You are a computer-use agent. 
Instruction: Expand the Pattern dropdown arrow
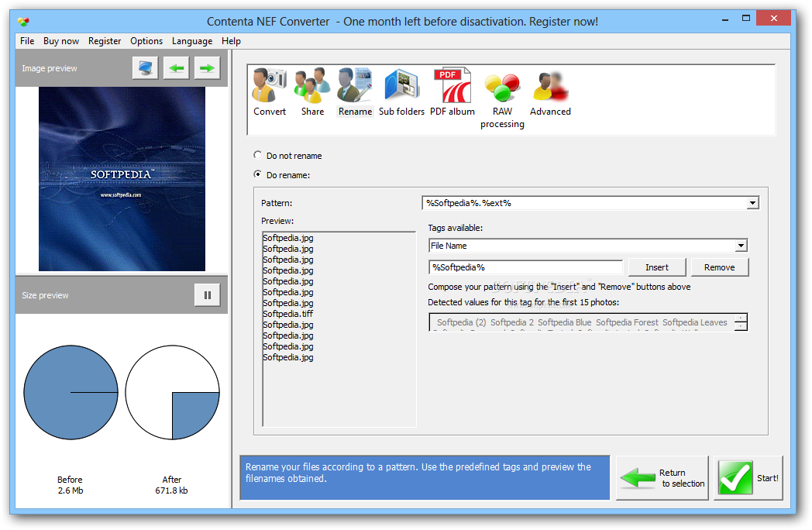click(752, 203)
